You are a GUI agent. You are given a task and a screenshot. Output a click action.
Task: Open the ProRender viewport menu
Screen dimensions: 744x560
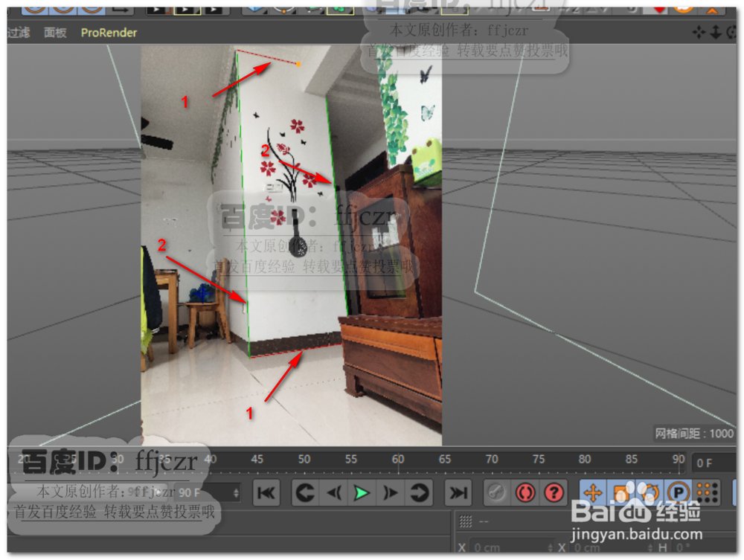109,33
